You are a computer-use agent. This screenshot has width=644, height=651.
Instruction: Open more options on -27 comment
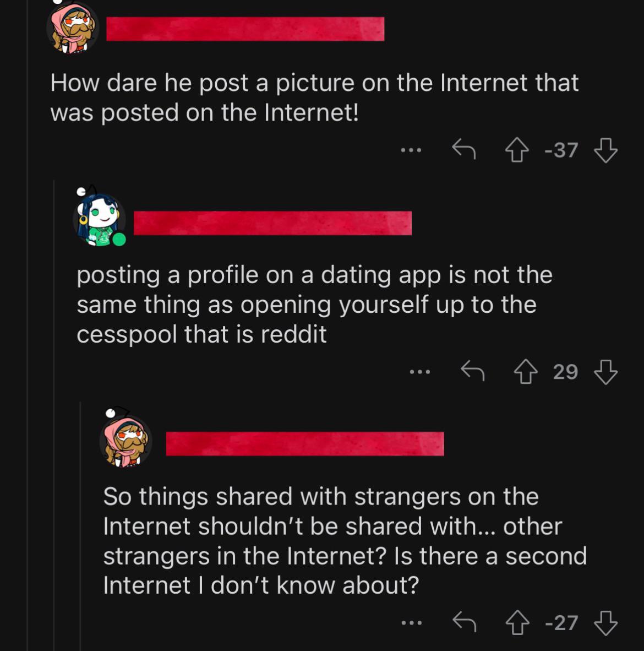411,623
